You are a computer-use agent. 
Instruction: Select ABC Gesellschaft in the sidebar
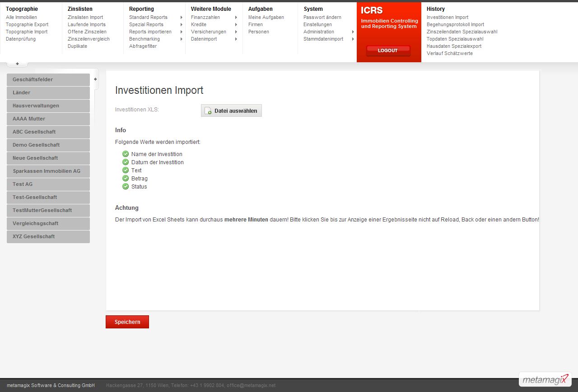pyautogui.click(x=48, y=132)
